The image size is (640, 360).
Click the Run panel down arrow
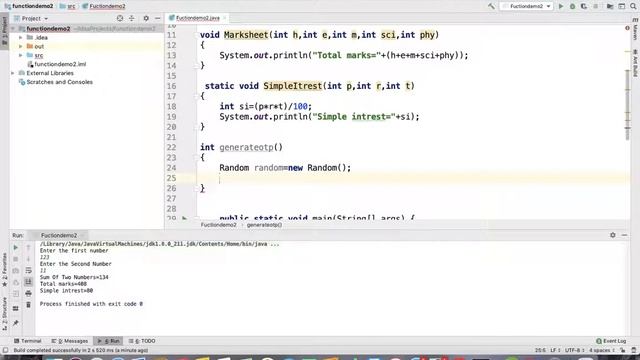(x=28, y=259)
